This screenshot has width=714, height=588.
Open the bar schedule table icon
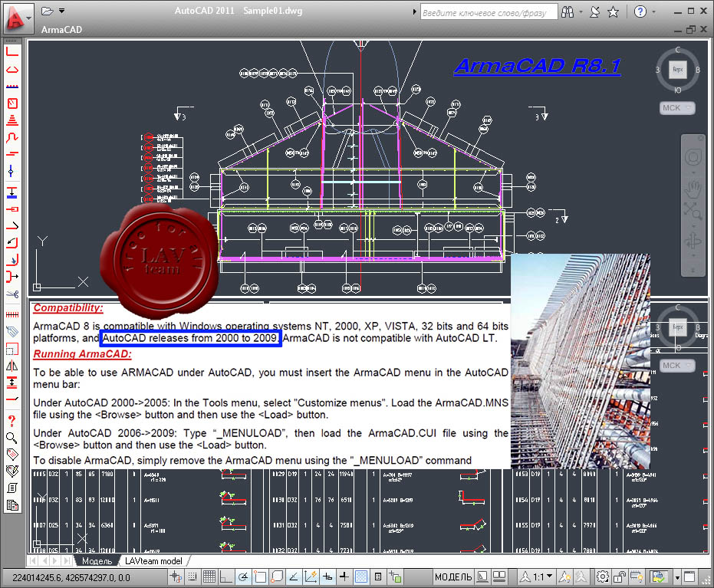(12, 505)
